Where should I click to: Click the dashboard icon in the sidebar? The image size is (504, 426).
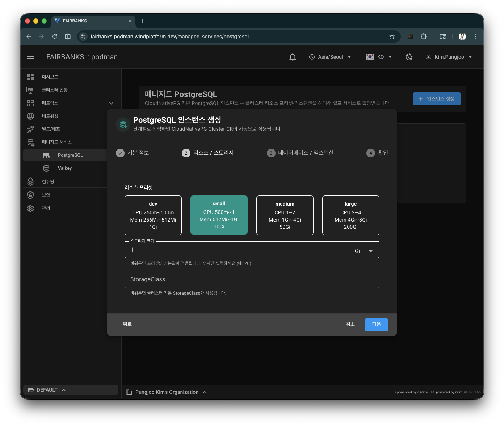click(x=30, y=77)
